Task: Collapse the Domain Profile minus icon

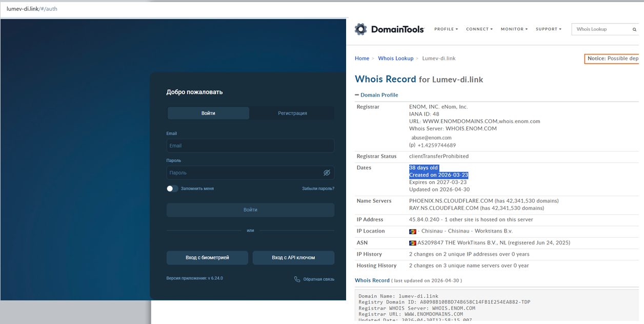Action: pyautogui.click(x=357, y=95)
